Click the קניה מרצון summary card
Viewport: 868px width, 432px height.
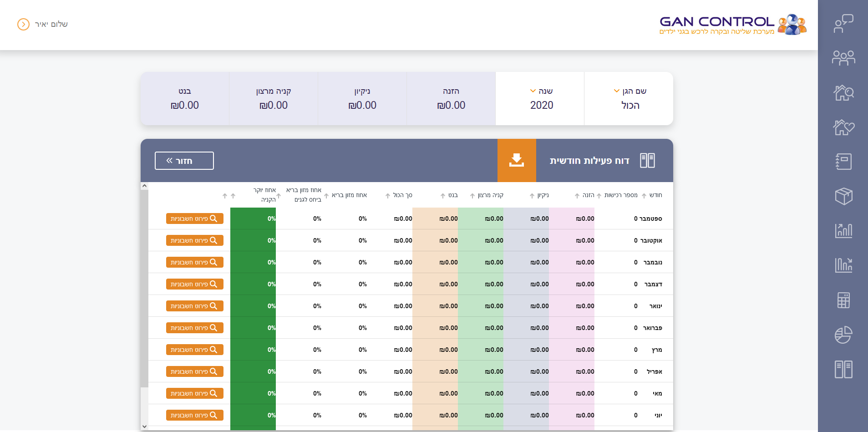point(274,98)
